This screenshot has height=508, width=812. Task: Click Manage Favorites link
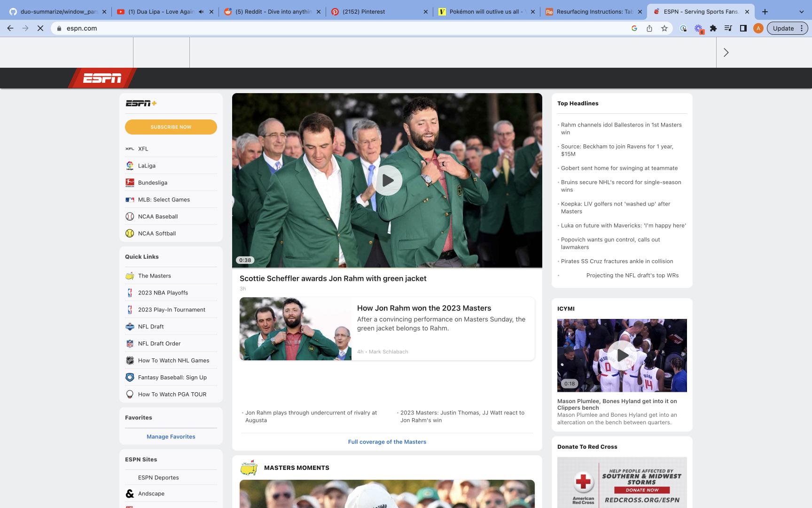click(171, 437)
